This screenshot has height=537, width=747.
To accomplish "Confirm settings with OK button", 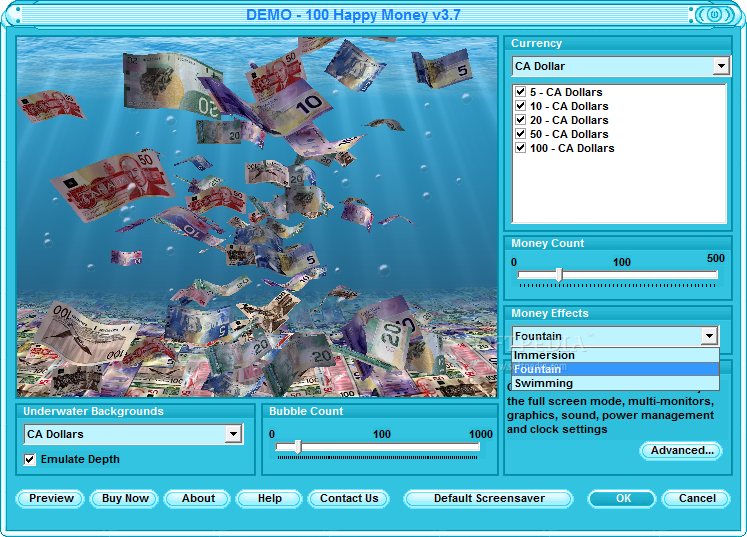I will tap(623, 498).
